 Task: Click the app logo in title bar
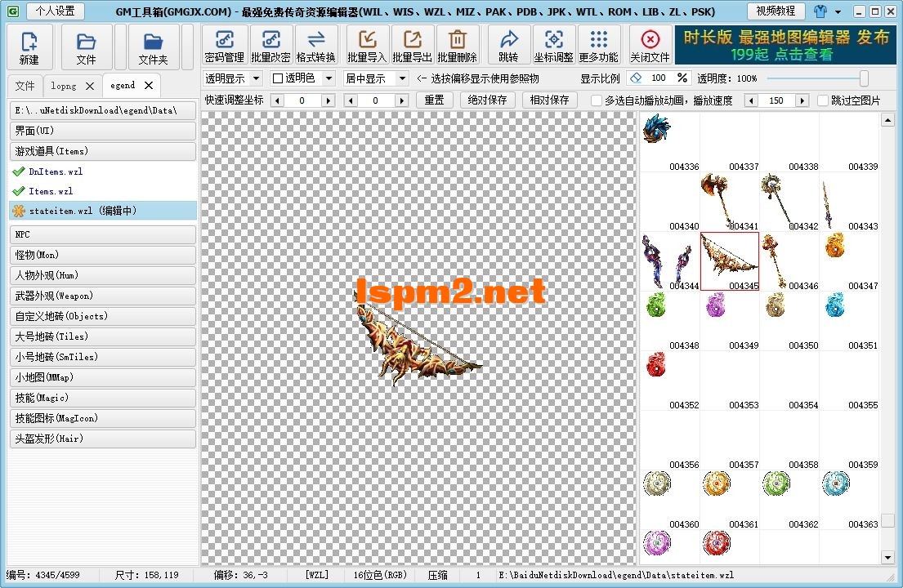click(13, 11)
